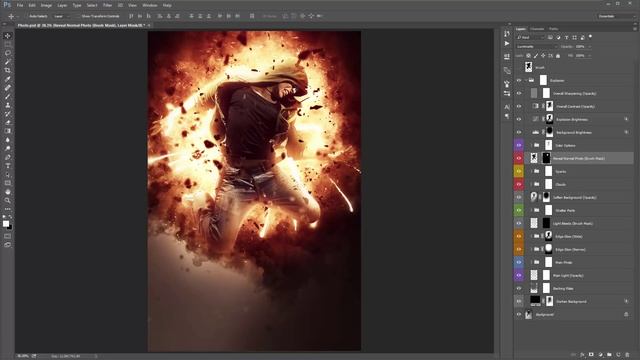Switch to the Paths tab

(x=553, y=29)
